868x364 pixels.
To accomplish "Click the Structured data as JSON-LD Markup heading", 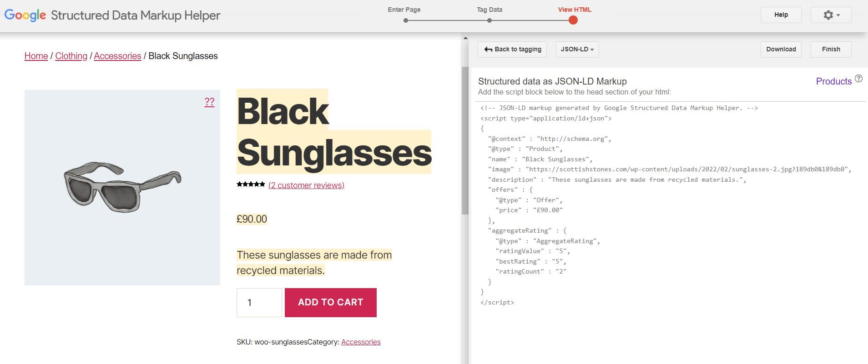I will pos(552,81).
